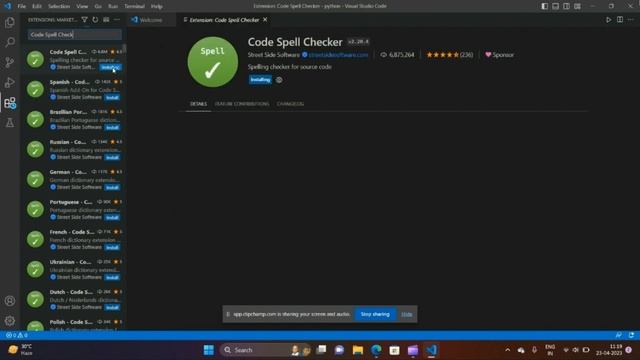
Task: Open Source Control view
Action: (10, 62)
